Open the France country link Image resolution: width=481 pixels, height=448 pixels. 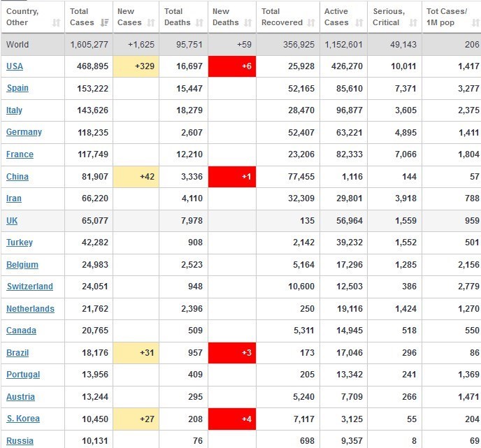[x=20, y=154]
